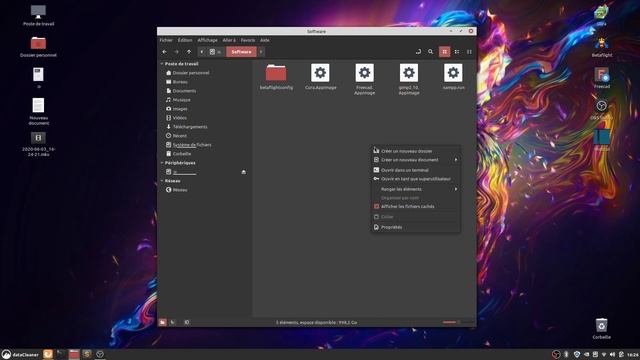Launch the Betaflight desktop shortcut
The height and width of the screenshot is (360, 640).
[602, 47]
